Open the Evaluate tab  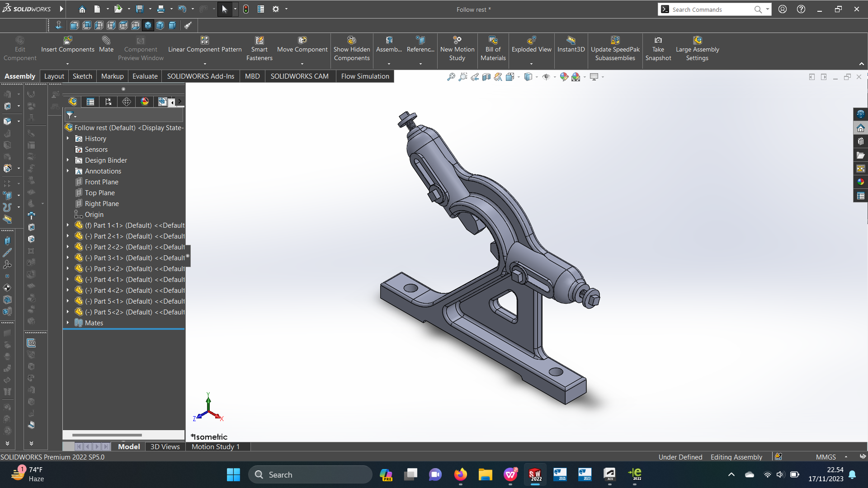(145, 76)
